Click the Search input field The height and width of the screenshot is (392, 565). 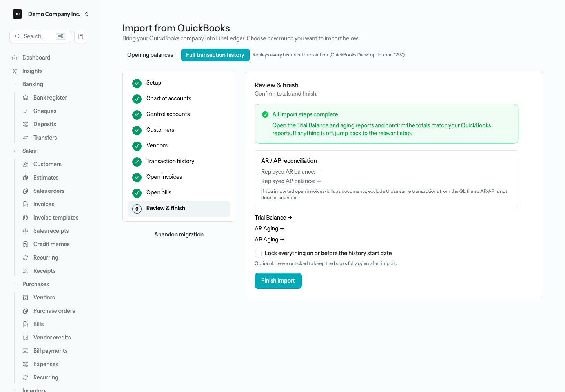point(40,36)
